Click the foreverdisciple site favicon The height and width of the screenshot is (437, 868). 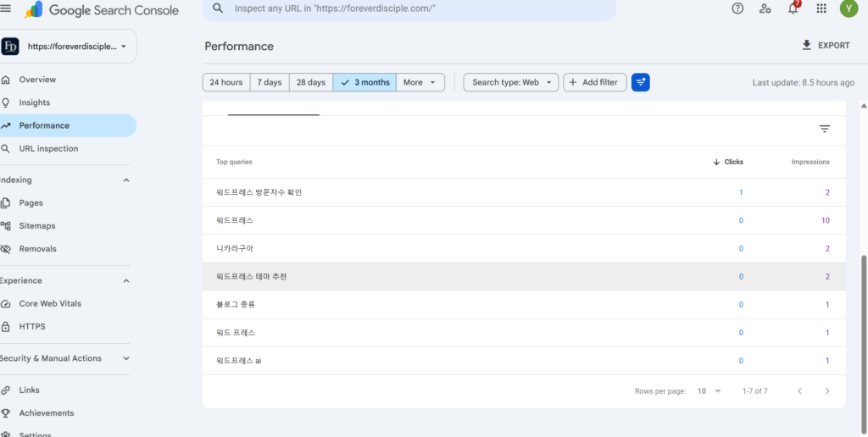[10, 47]
